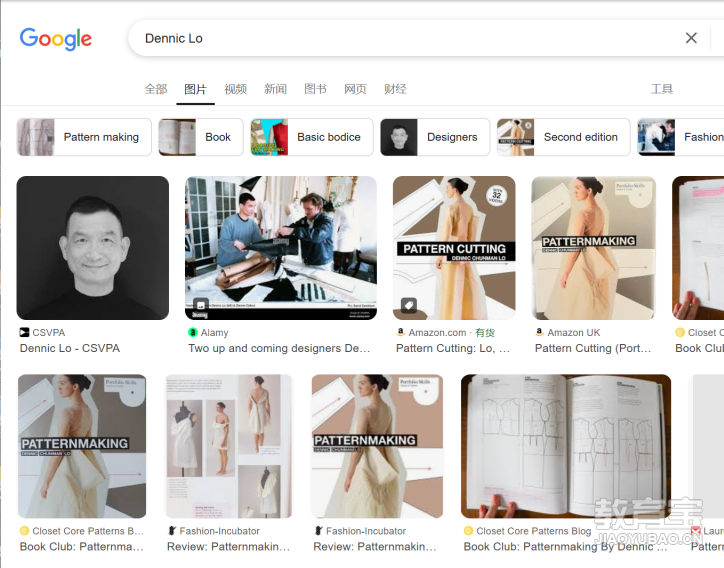This screenshot has height=568, width=724.
Task: Open the Amazon.com Pattern Cutting cover
Action: (x=454, y=248)
